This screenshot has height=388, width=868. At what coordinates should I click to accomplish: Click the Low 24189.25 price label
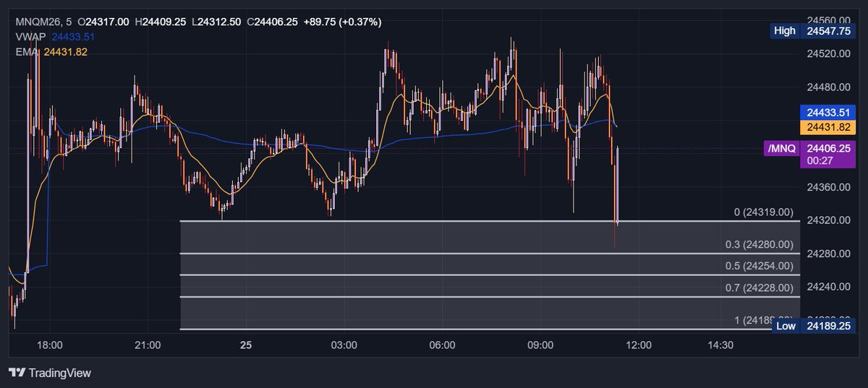[x=814, y=326]
